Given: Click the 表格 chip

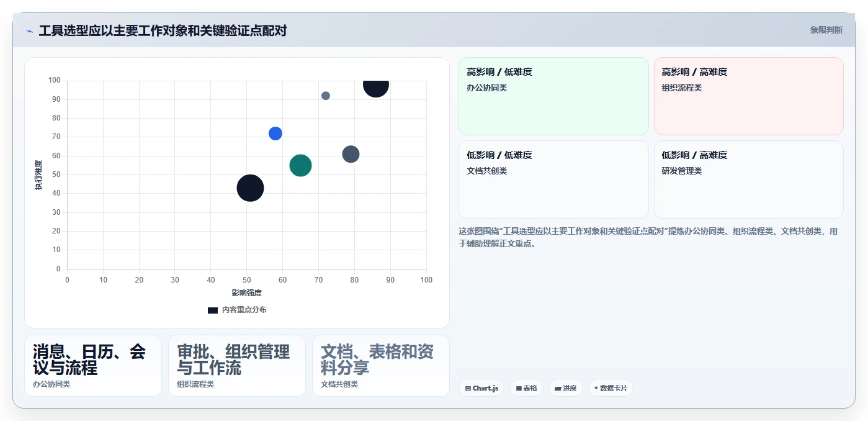Looking at the screenshot, I should [526, 388].
